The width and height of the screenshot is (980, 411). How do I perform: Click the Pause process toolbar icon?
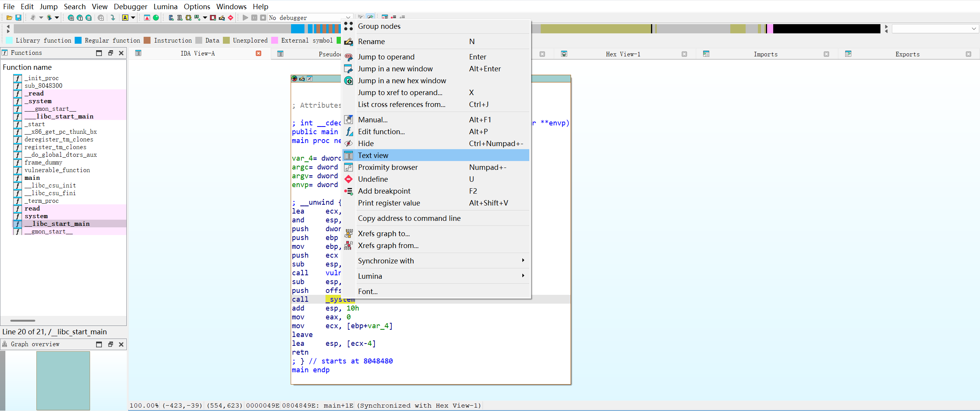coord(254,18)
